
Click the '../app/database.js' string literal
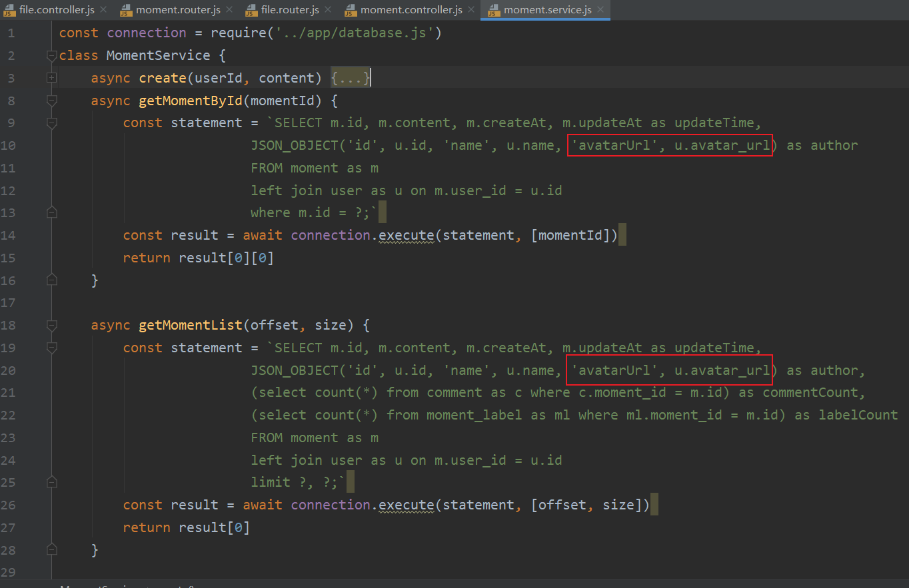click(354, 33)
